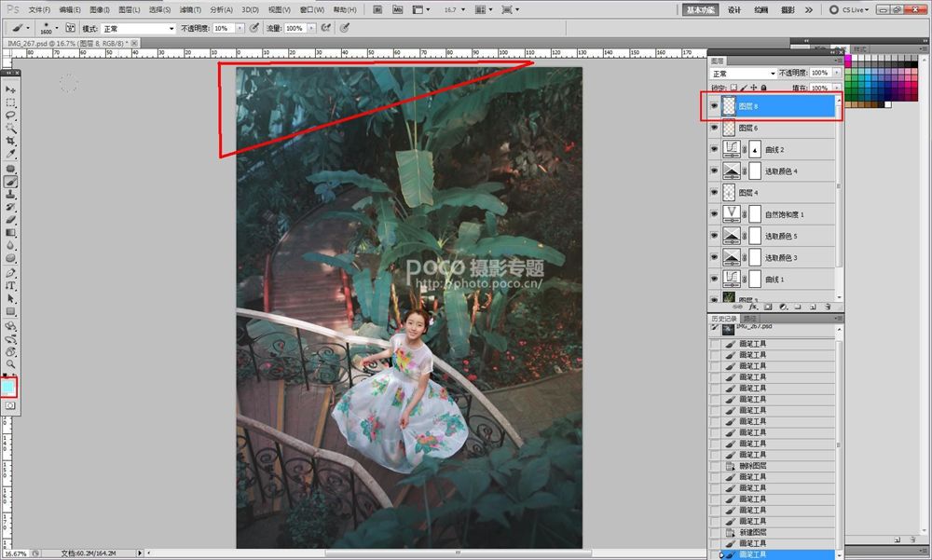Image resolution: width=932 pixels, height=560 pixels.
Task: Select the Eraser tool
Action: (x=10, y=219)
